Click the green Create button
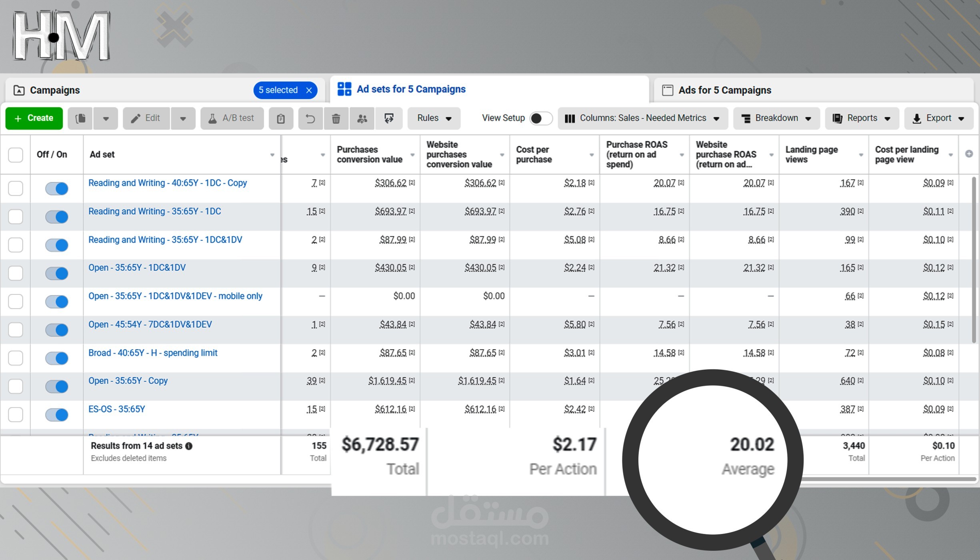980x560 pixels. [34, 118]
